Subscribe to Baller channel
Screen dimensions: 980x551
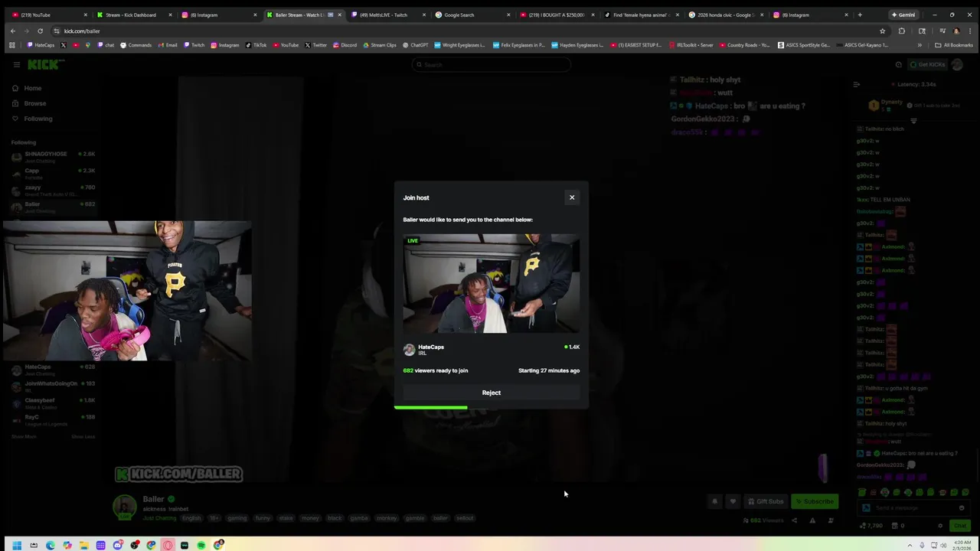tap(815, 501)
